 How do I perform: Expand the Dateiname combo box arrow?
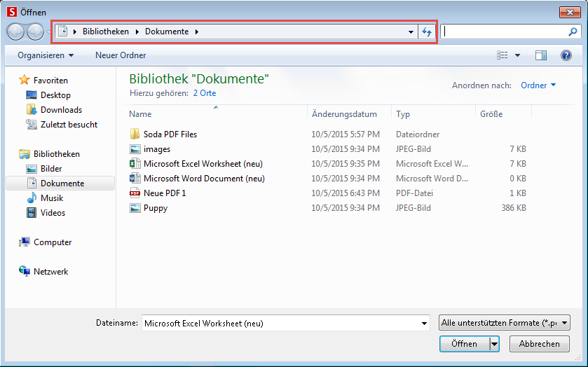pos(424,323)
